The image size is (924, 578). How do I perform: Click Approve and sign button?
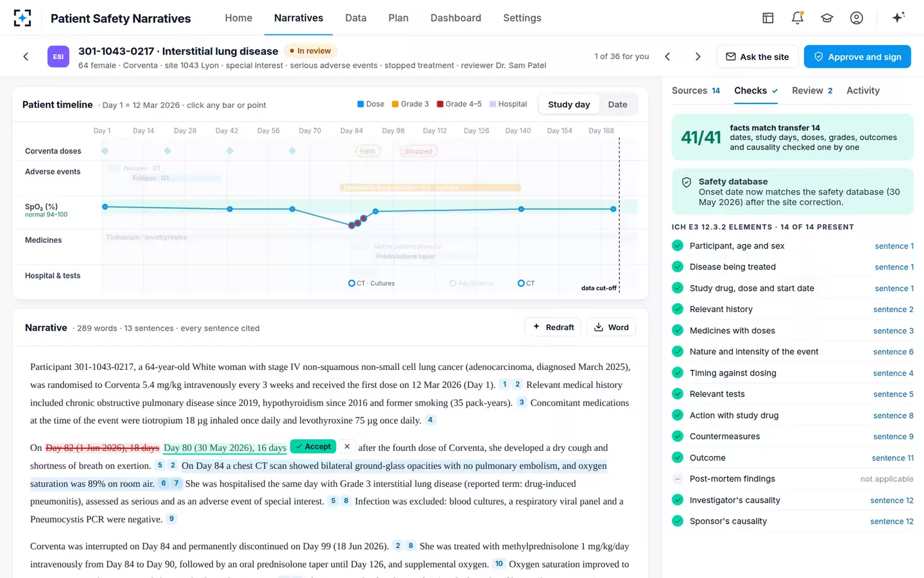point(857,57)
